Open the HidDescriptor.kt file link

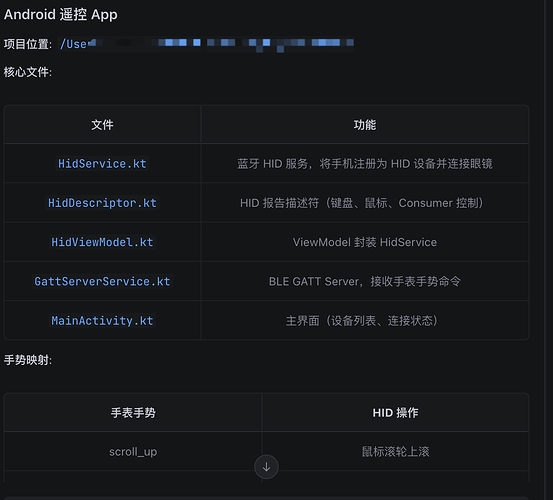pos(102,203)
